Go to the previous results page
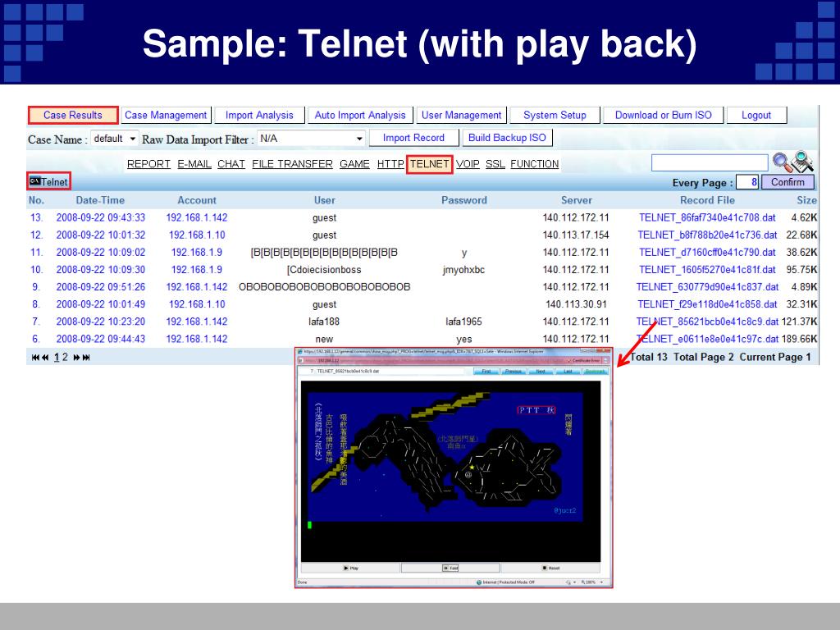840x630 pixels. tap(45, 358)
